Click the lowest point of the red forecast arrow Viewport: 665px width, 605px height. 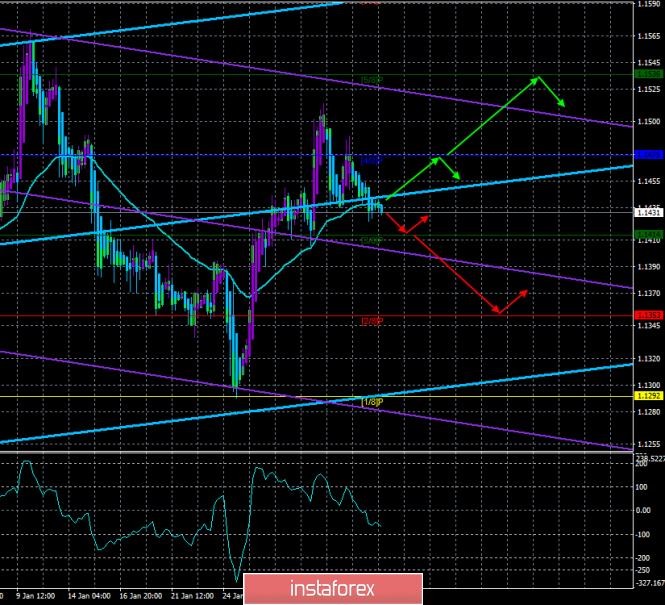pos(497,312)
